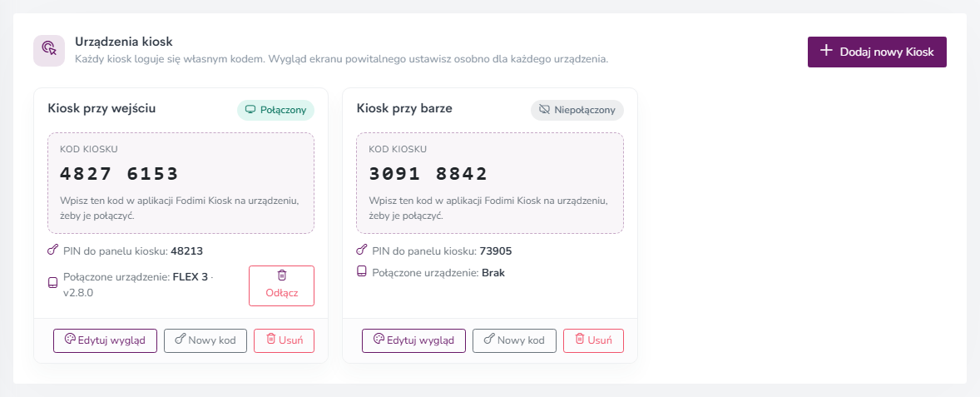The width and height of the screenshot is (980, 397).
Task: Generate Nowy kod for Kiosk przy wejściu
Action: 205,340
